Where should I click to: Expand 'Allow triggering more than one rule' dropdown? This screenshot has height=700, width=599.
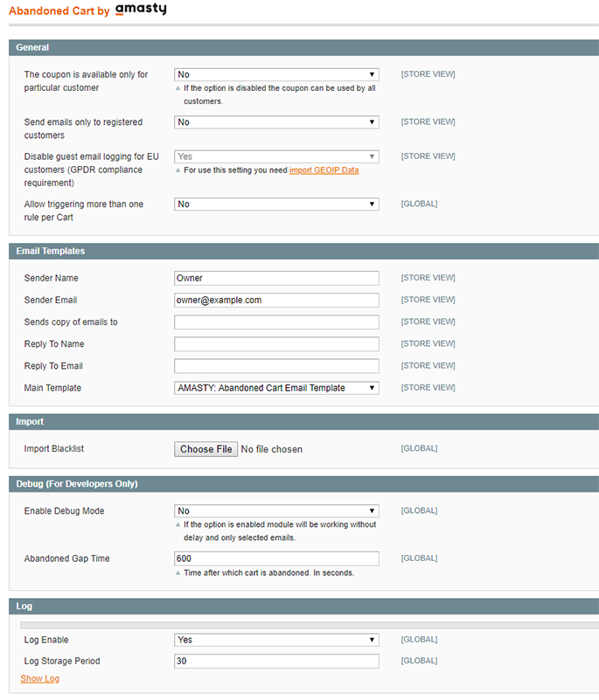point(276,204)
